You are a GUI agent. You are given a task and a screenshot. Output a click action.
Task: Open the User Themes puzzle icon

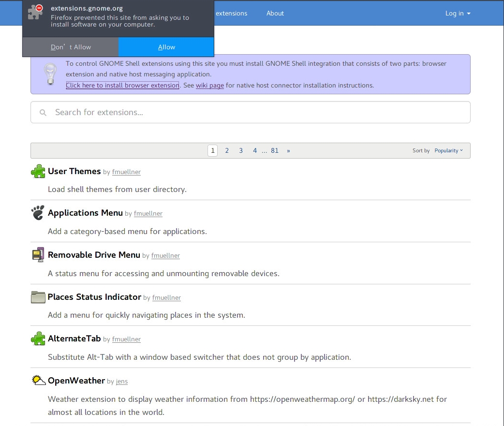coord(38,171)
